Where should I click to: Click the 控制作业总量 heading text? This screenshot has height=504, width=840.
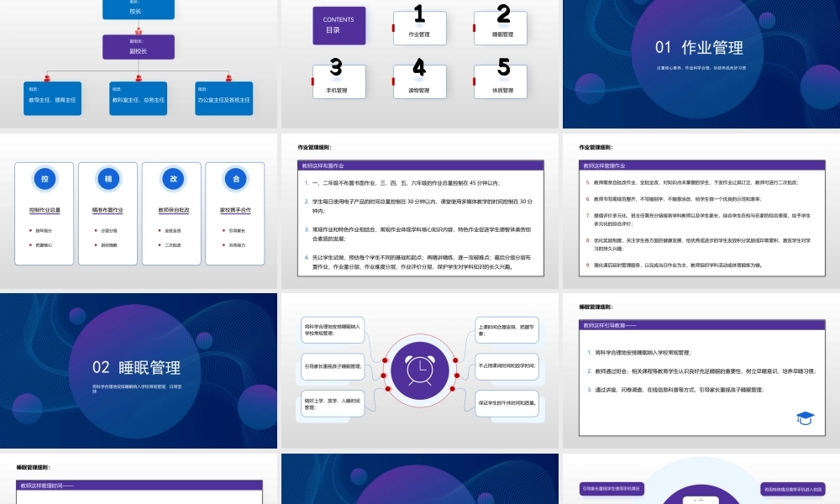click(45, 210)
